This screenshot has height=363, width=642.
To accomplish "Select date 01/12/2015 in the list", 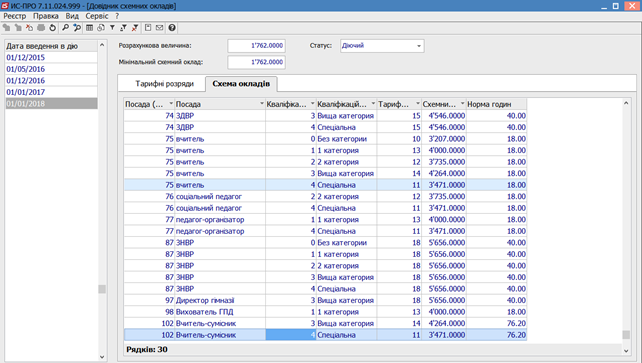I will 51,58.
